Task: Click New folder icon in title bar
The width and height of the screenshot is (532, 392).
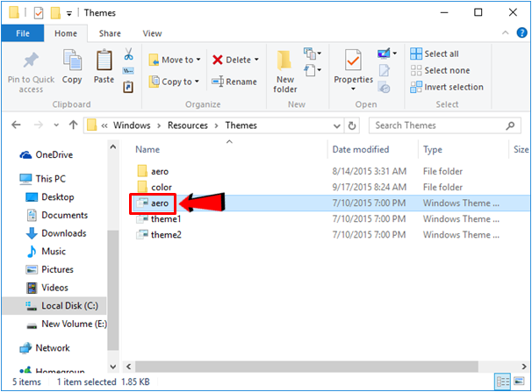Action: tap(55, 13)
